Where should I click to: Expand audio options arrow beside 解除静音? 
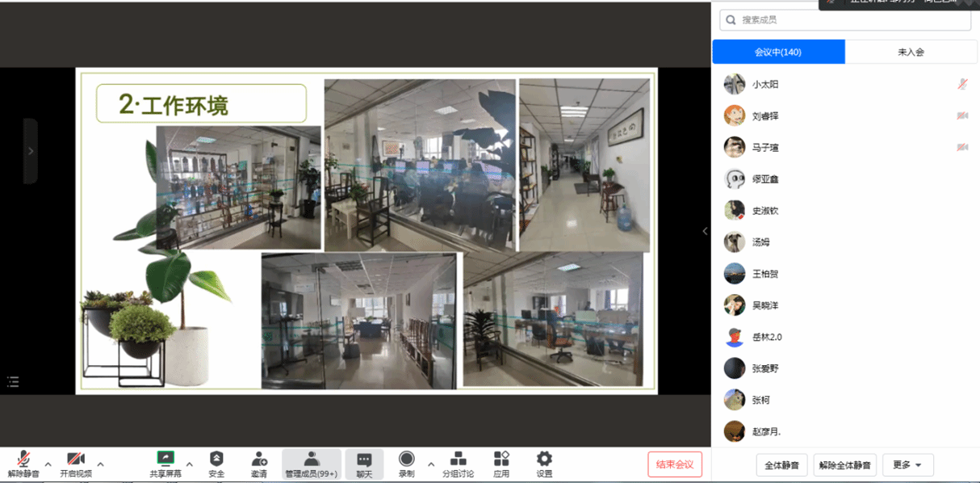(x=48, y=464)
